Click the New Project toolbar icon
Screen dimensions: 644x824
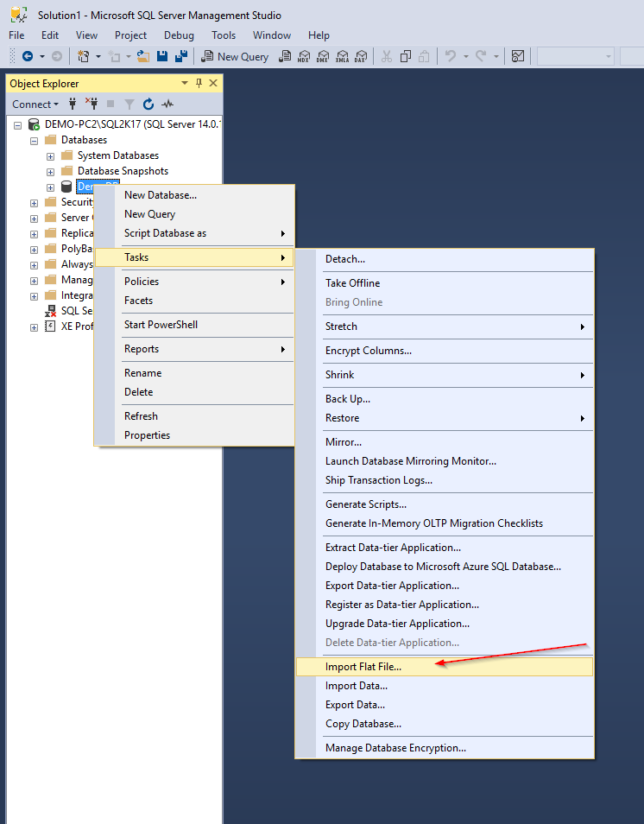tap(83, 56)
